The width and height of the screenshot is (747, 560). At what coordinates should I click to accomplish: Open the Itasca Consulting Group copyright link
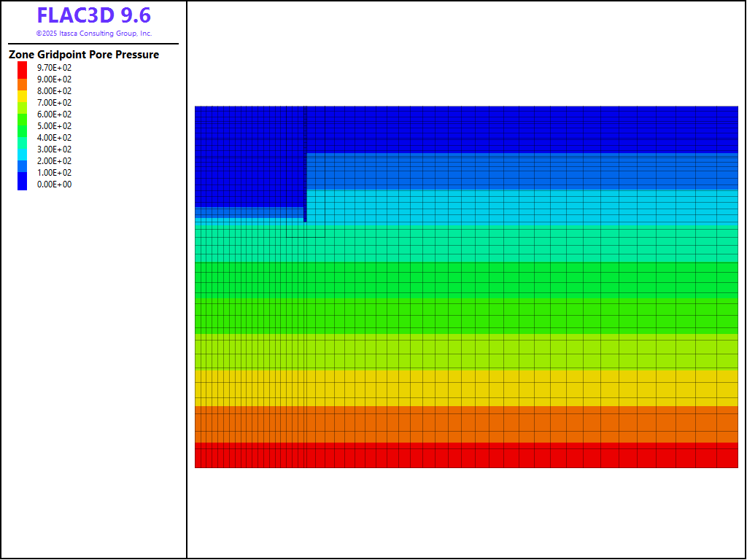point(94,34)
